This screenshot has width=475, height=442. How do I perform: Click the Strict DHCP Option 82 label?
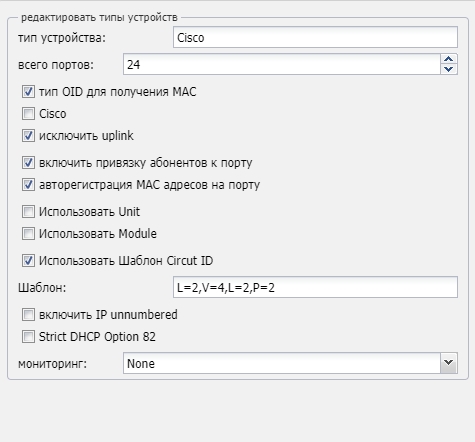point(97,337)
